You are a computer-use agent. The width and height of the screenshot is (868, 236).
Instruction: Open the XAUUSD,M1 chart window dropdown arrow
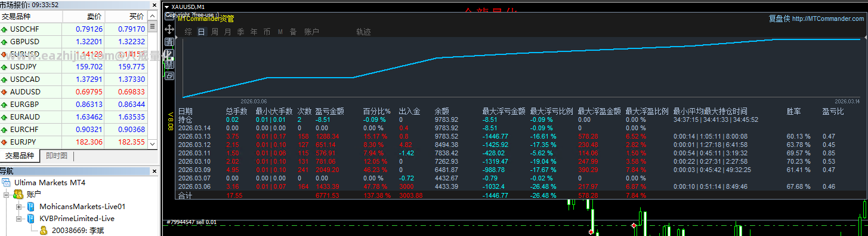[166, 7]
